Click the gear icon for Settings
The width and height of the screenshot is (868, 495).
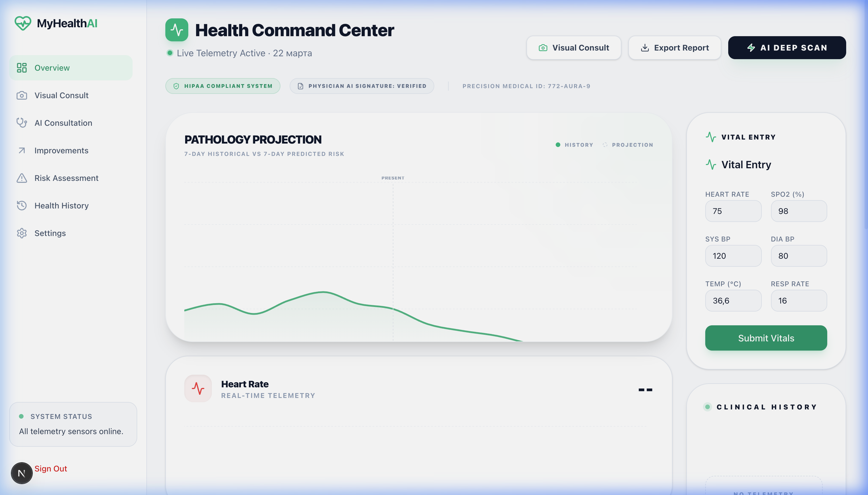22,233
